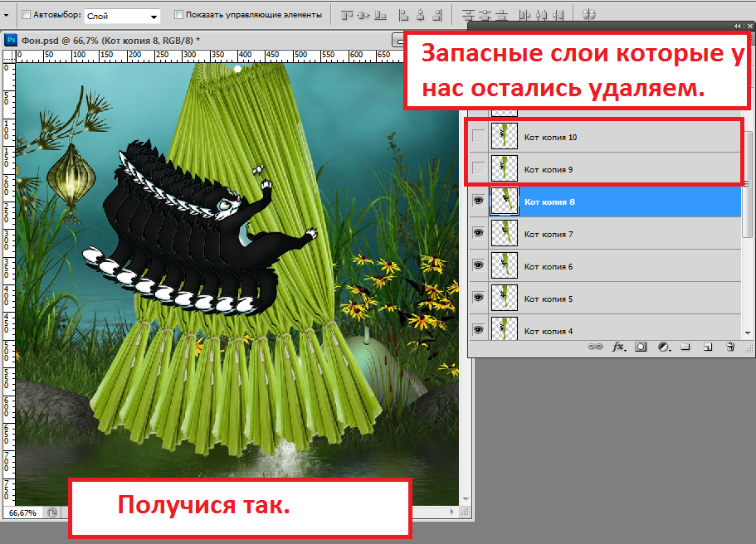Tick the Показать управляющие элементы checkbox
This screenshot has width=756, height=544.
point(178,15)
